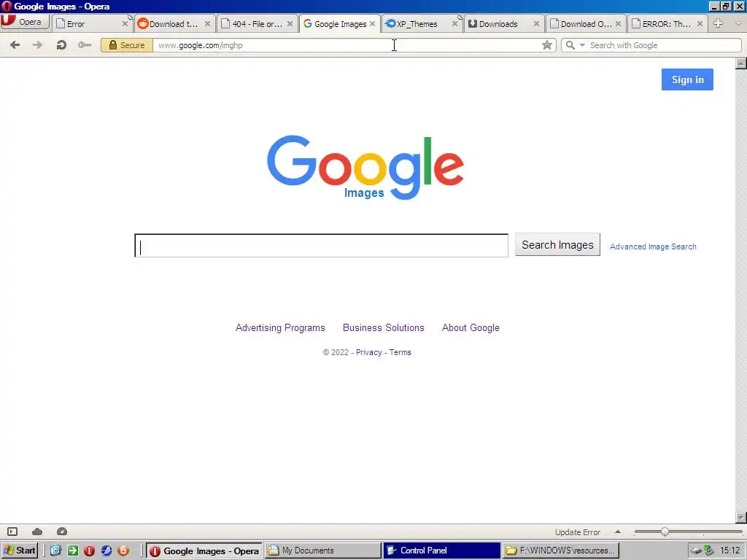Open the Advertising Programs link
Viewport: 747px width, 560px height.
pyautogui.click(x=280, y=327)
